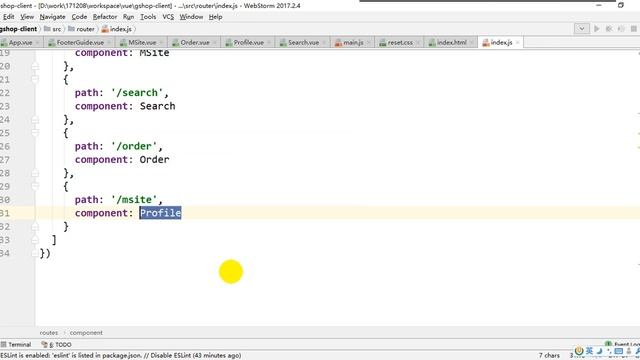The height and width of the screenshot is (360, 640).
Task: Open the VCS menu
Action: click(x=168, y=17)
